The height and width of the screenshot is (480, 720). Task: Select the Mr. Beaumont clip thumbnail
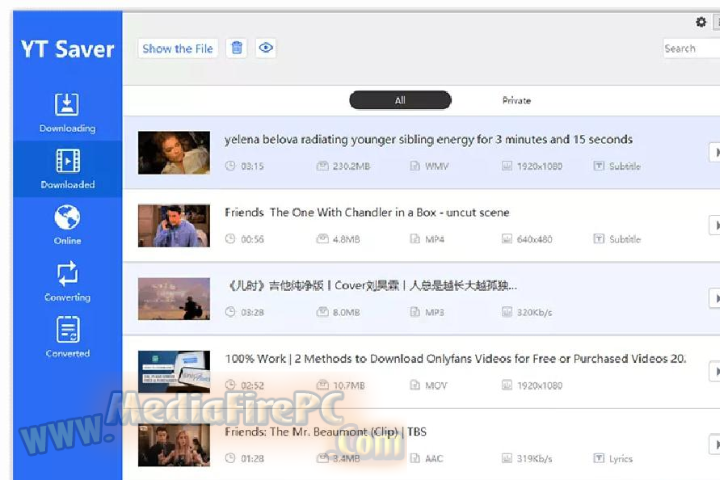point(174,445)
